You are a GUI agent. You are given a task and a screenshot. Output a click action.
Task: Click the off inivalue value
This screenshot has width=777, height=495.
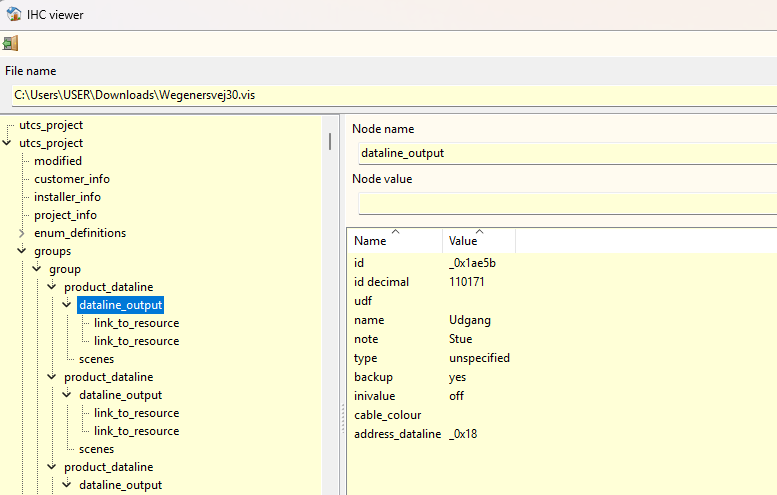(456, 396)
